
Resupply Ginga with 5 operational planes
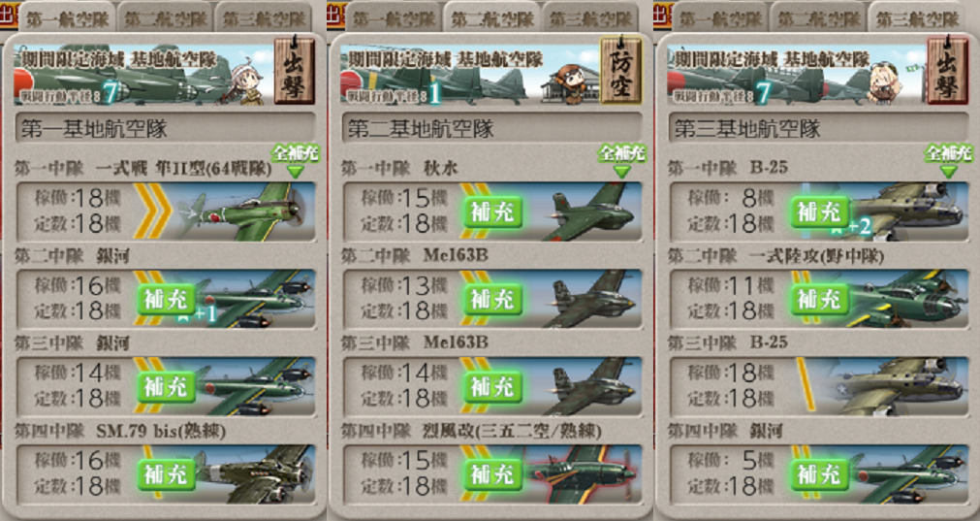coord(819,474)
